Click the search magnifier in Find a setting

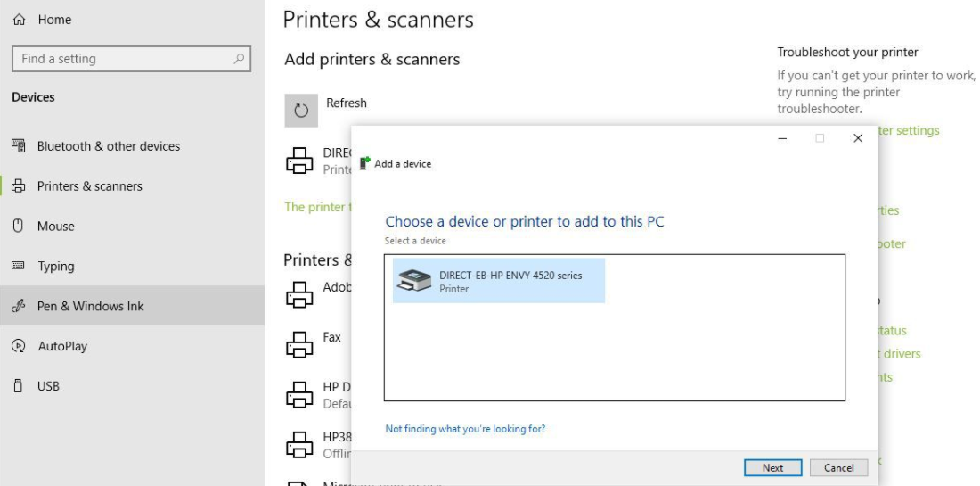click(239, 59)
